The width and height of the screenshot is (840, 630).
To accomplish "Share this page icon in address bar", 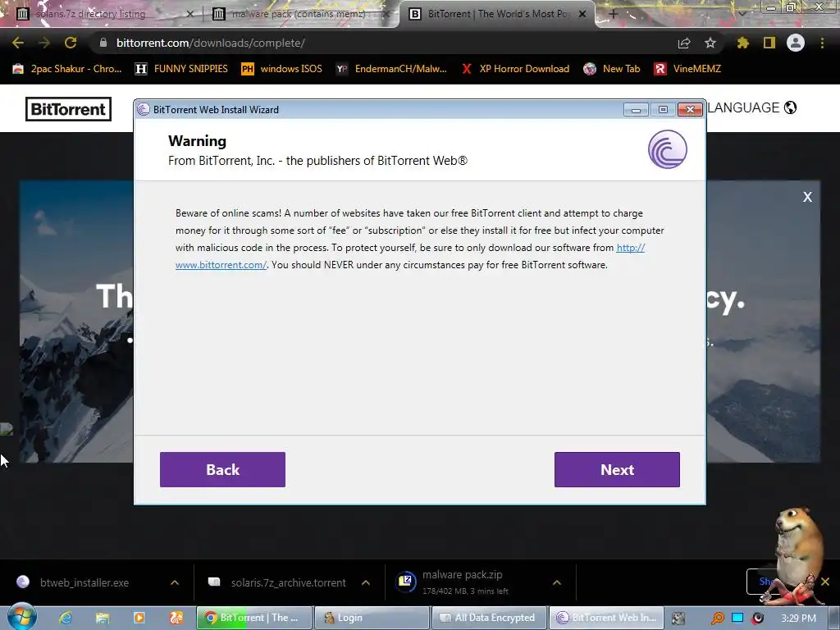I will [684, 43].
